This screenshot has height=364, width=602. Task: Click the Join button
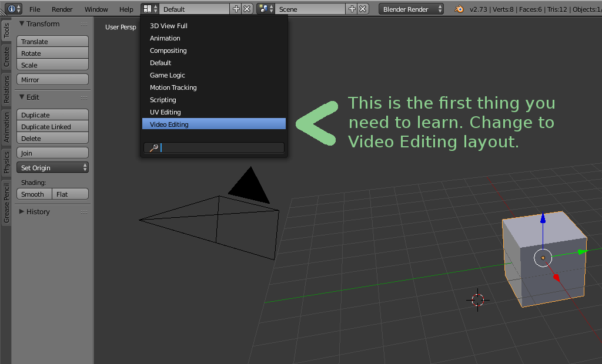pos(52,153)
